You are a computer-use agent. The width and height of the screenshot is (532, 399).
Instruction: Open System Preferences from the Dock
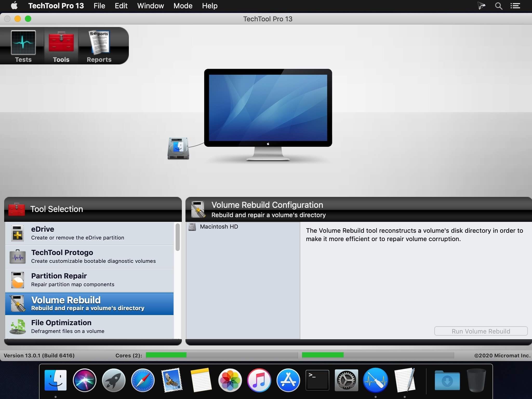point(346,380)
